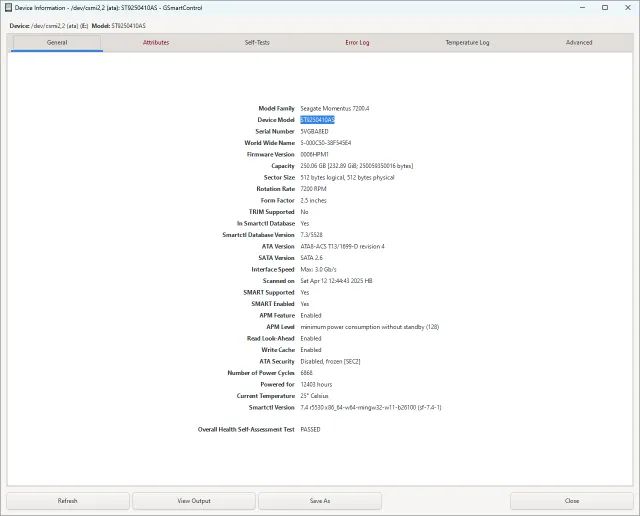The image size is (640, 516).
Task: Choose Save As to export info
Action: [x=320, y=501]
